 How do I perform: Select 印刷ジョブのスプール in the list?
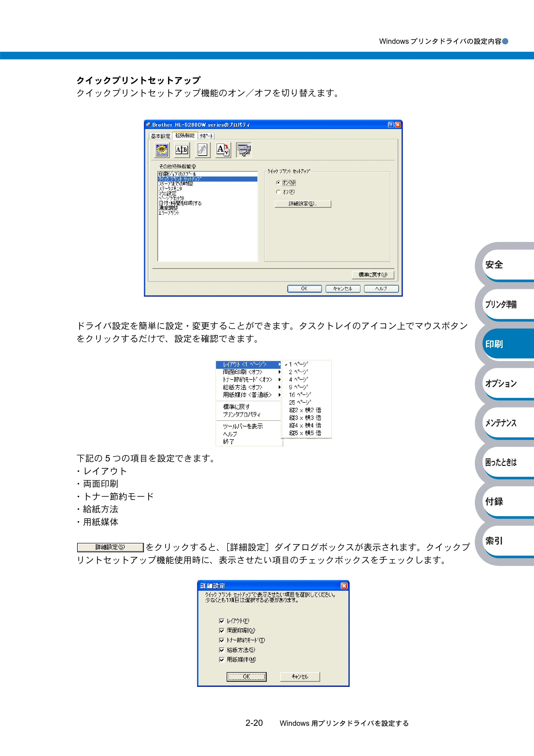pos(207,174)
